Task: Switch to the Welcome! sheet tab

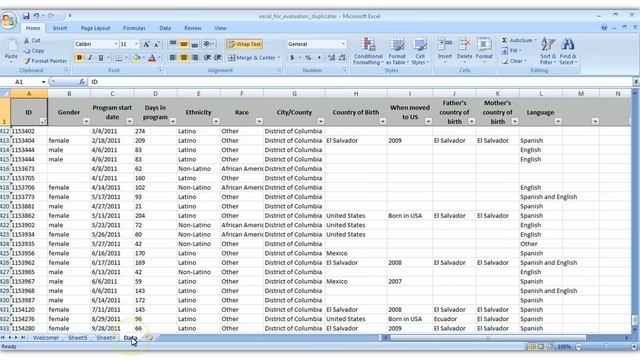Action: click(x=46, y=338)
